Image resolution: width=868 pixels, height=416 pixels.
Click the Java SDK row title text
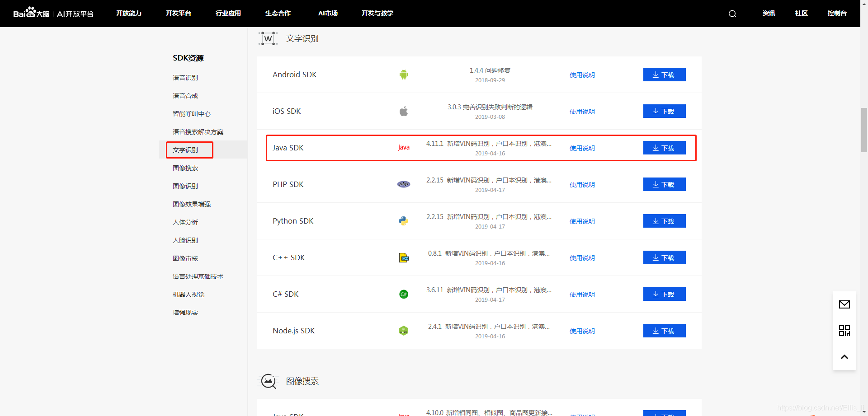[x=288, y=148]
